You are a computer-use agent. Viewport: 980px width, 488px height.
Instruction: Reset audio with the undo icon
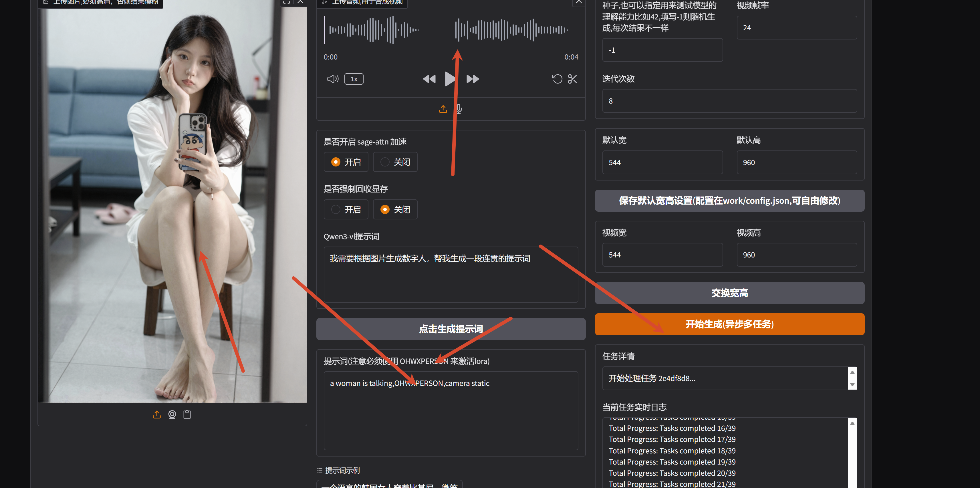coord(557,79)
